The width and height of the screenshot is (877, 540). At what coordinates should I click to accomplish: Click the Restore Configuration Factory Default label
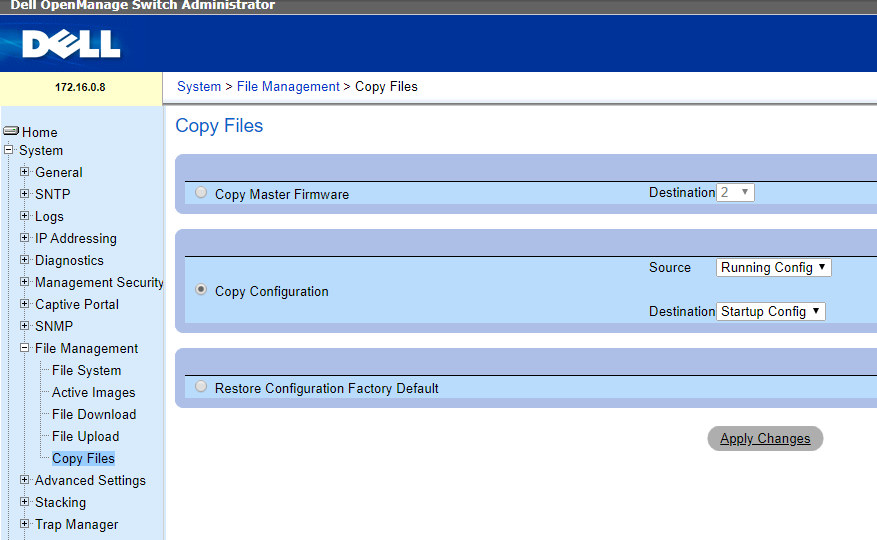click(x=327, y=388)
